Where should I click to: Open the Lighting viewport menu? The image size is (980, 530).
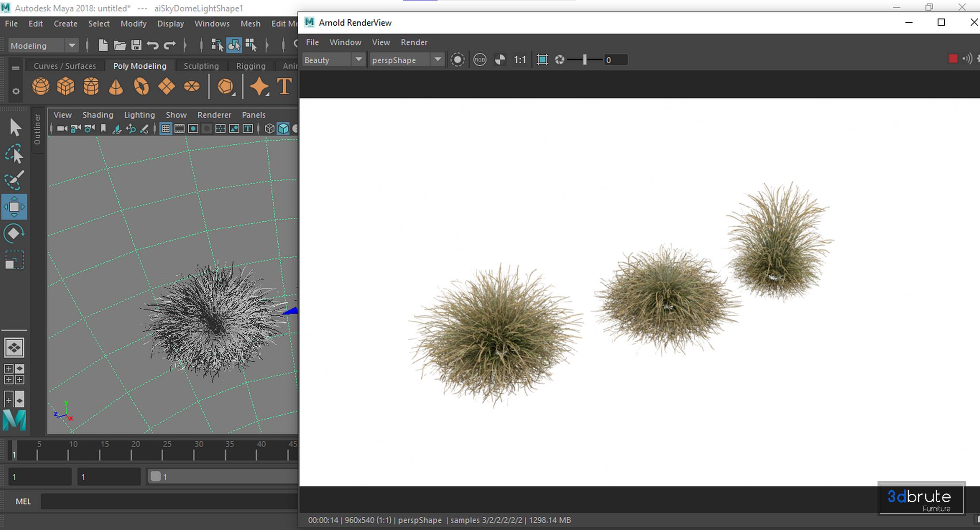[139, 115]
